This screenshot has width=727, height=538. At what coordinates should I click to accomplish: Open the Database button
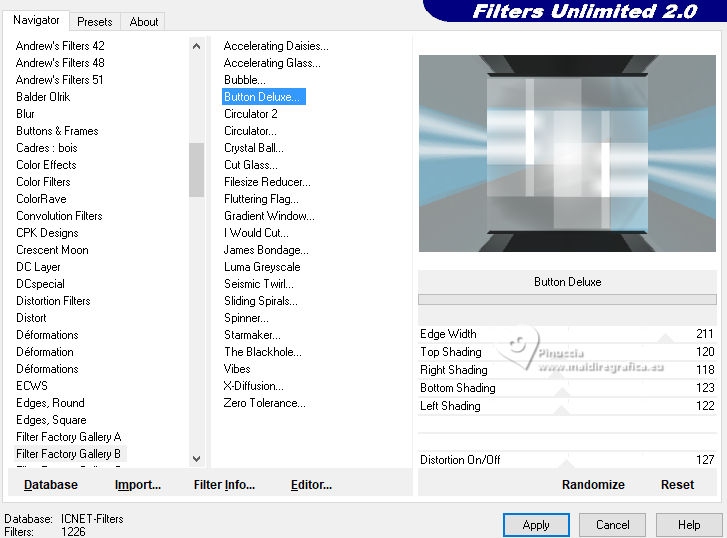click(x=51, y=485)
